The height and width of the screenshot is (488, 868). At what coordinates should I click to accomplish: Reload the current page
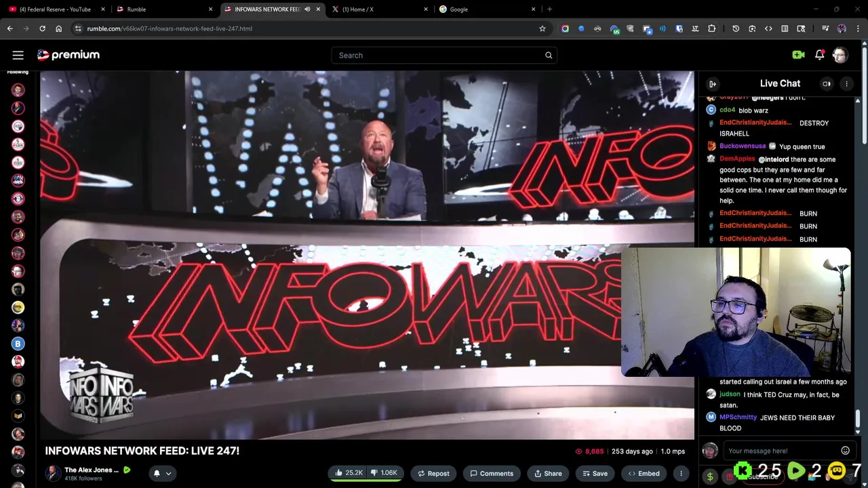[42, 28]
